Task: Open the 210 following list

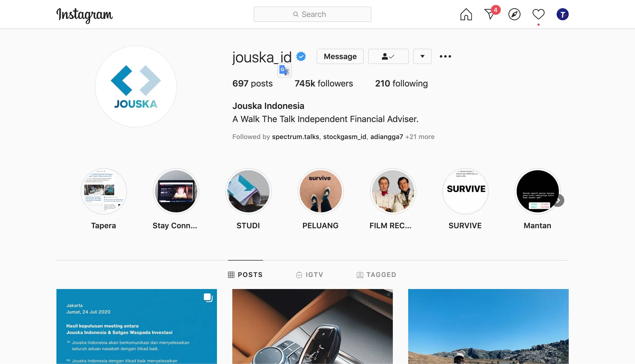Action: (401, 83)
